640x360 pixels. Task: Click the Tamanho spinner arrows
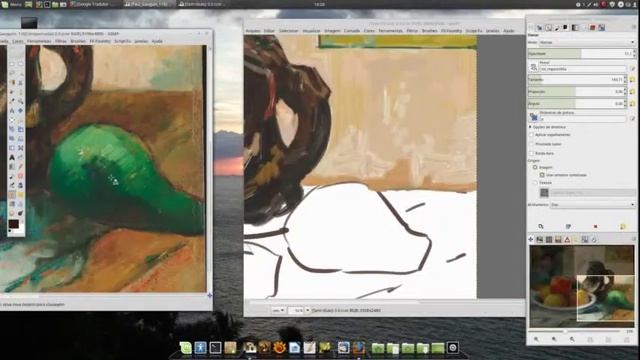625,80
